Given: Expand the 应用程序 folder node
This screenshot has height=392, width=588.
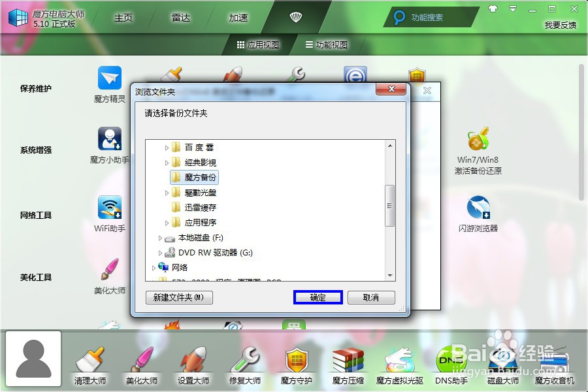Looking at the screenshot, I should [x=167, y=223].
